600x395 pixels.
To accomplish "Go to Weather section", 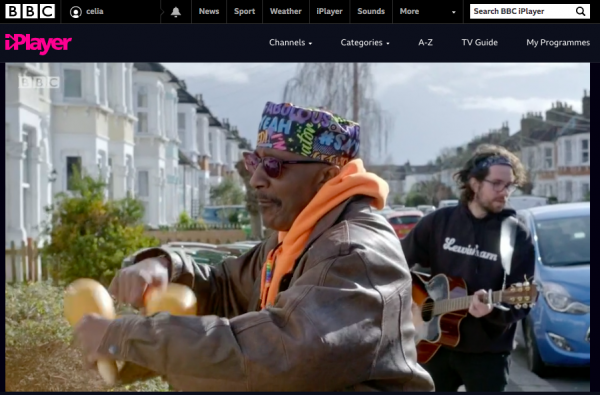I will click(285, 11).
